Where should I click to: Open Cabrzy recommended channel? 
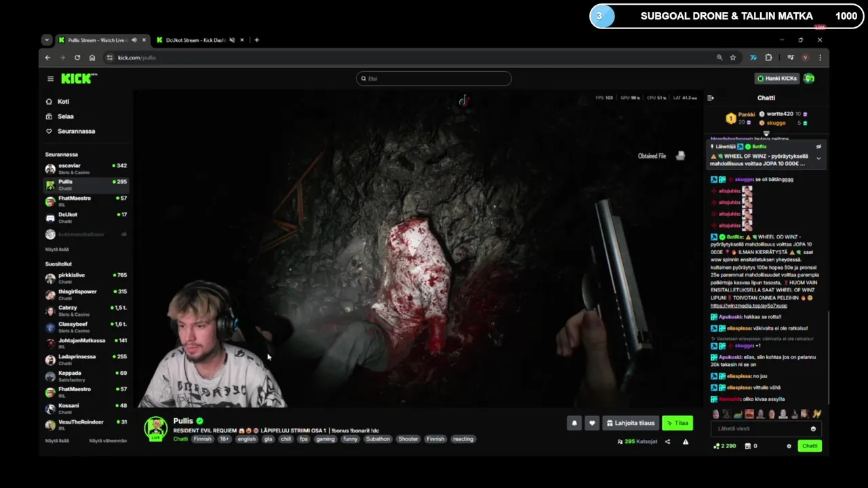pos(86,311)
